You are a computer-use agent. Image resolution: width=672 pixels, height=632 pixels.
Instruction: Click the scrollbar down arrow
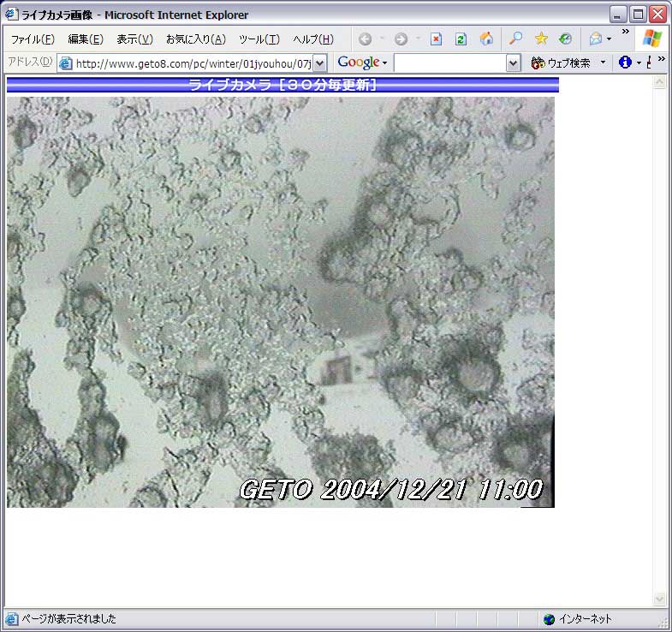(659, 599)
